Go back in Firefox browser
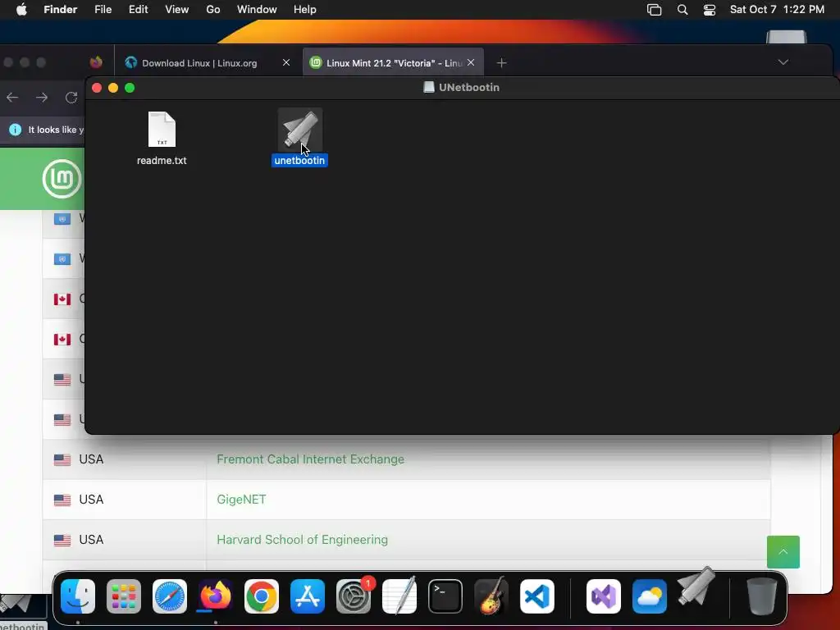Viewport: 840px width, 630px height. 12,98
